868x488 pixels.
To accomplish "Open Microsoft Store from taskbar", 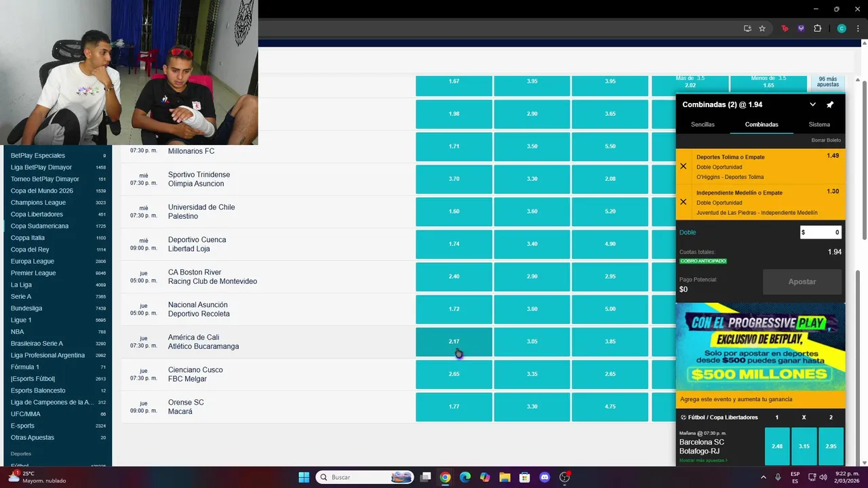I will pyautogui.click(x=524, y=477).
